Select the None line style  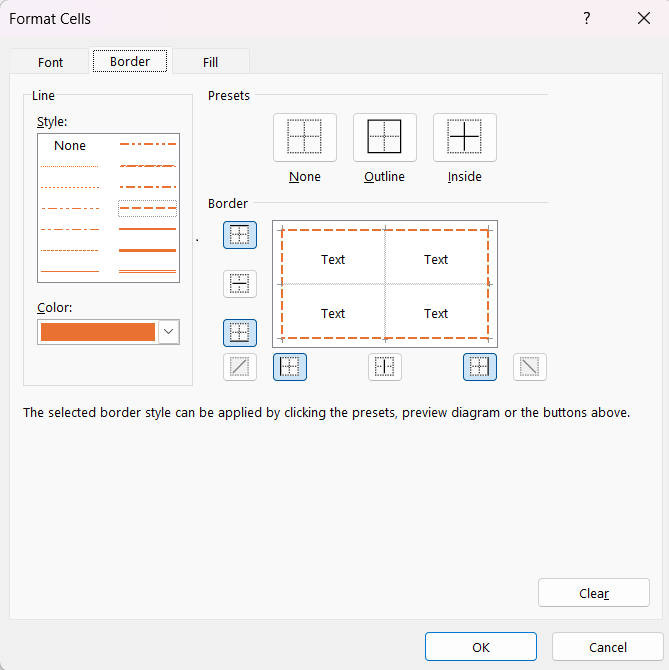coord(70,146)
